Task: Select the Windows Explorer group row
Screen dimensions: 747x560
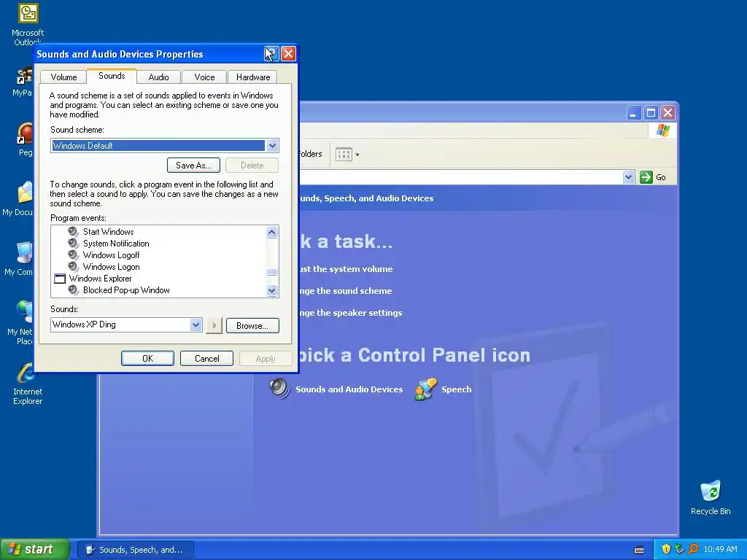Action: click(100, 279)
